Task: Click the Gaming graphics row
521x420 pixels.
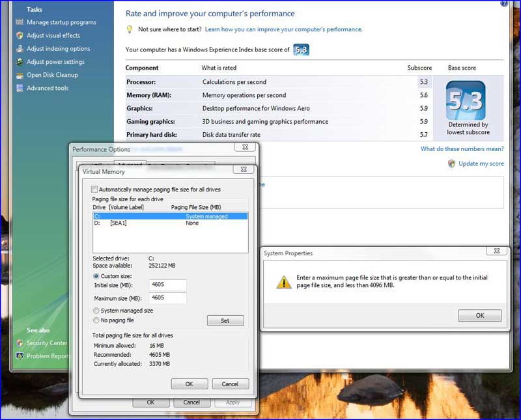Action: [279, 122]
